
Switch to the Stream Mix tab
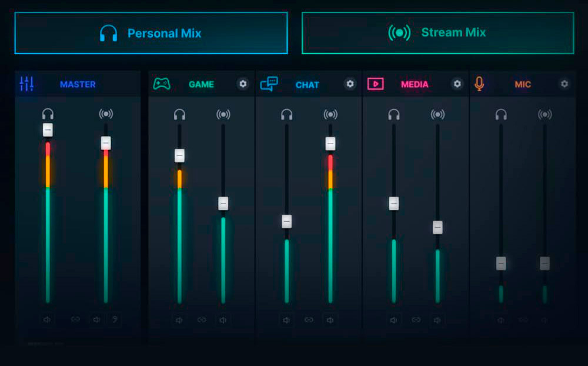437,33
